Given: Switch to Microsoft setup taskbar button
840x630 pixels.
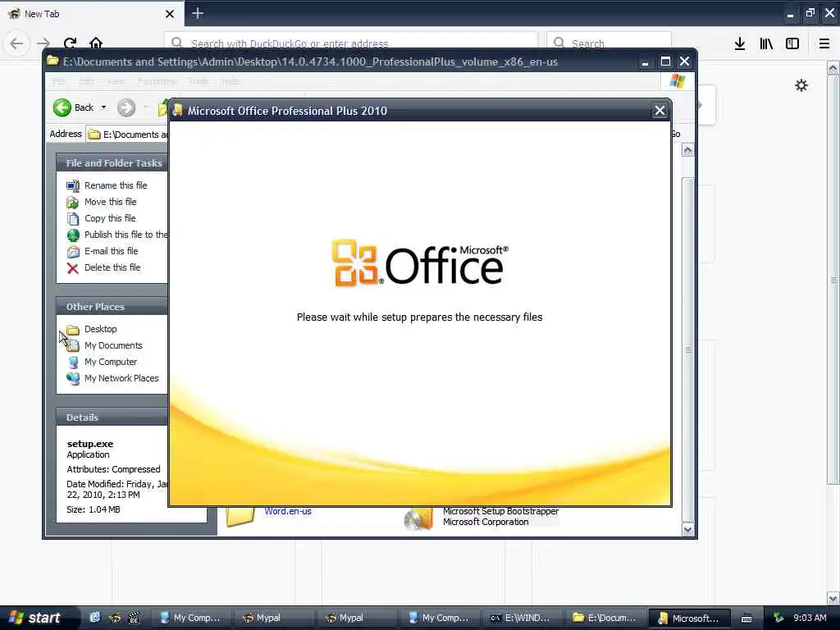Looking at the screenshot, I should pos(689,618).
